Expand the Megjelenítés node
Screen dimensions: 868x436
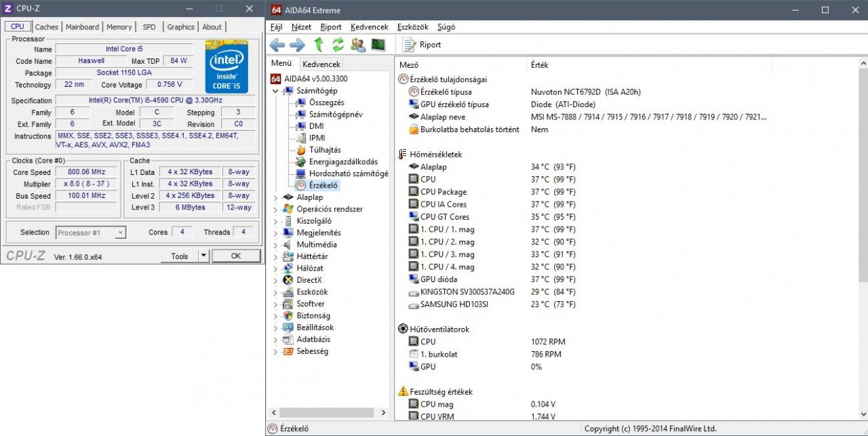click(x=275, y=233)
